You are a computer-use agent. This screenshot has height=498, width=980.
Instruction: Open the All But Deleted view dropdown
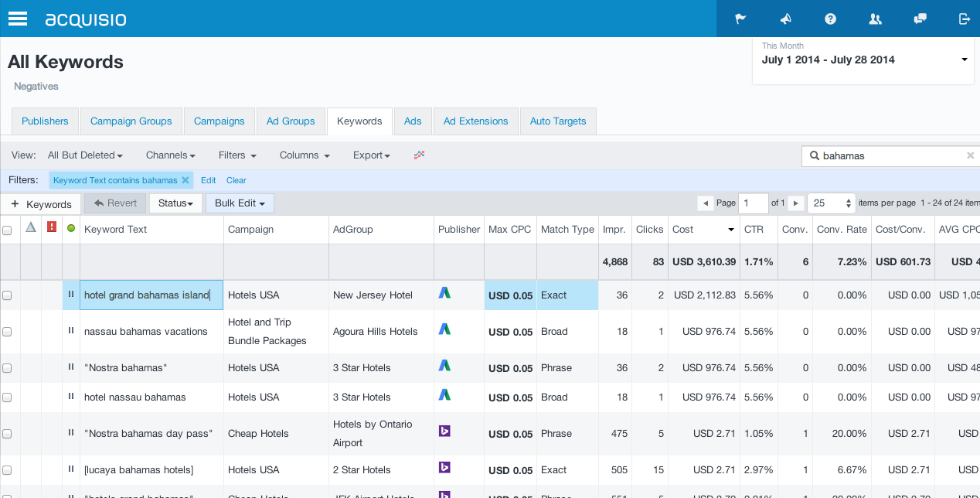85,155
